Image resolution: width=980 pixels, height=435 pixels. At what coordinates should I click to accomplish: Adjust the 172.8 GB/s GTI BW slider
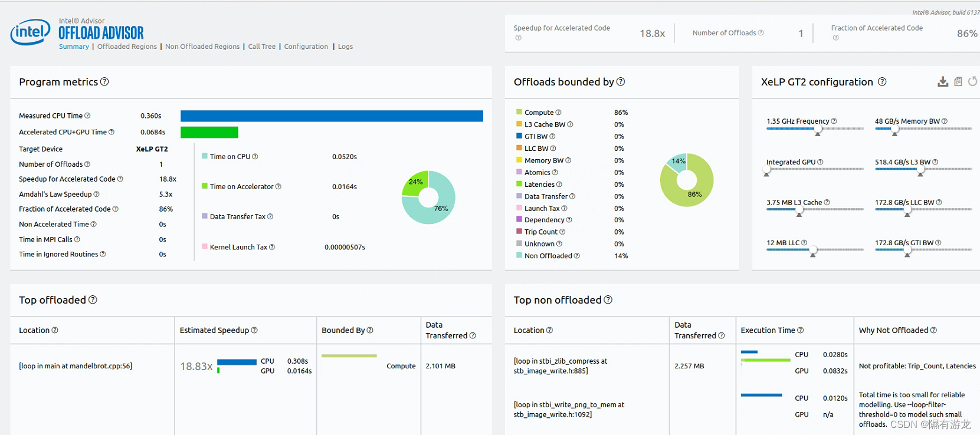point(907,251)
